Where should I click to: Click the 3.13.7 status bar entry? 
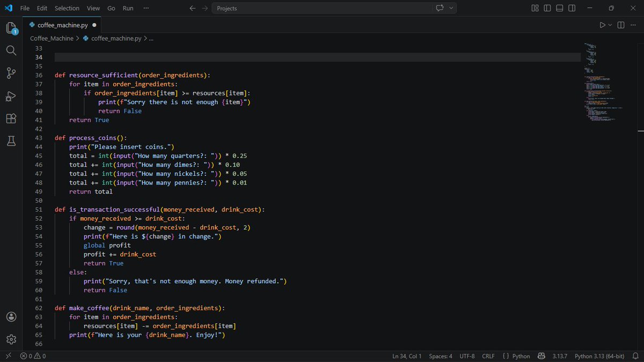click(559, 356)
